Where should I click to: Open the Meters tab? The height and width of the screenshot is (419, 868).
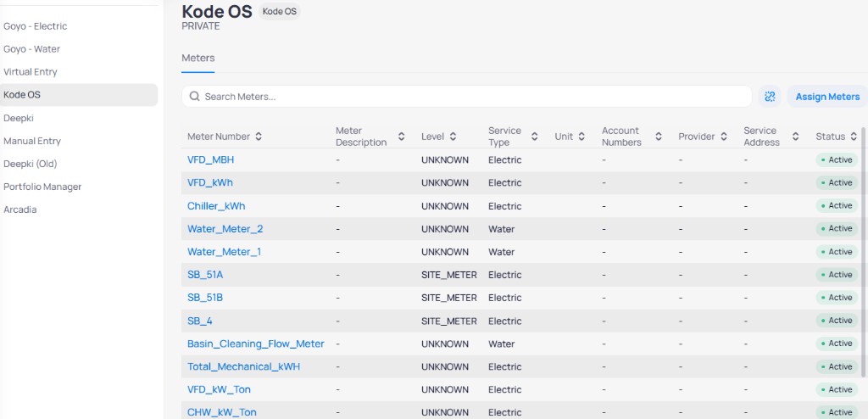click(x=198, y=59)
